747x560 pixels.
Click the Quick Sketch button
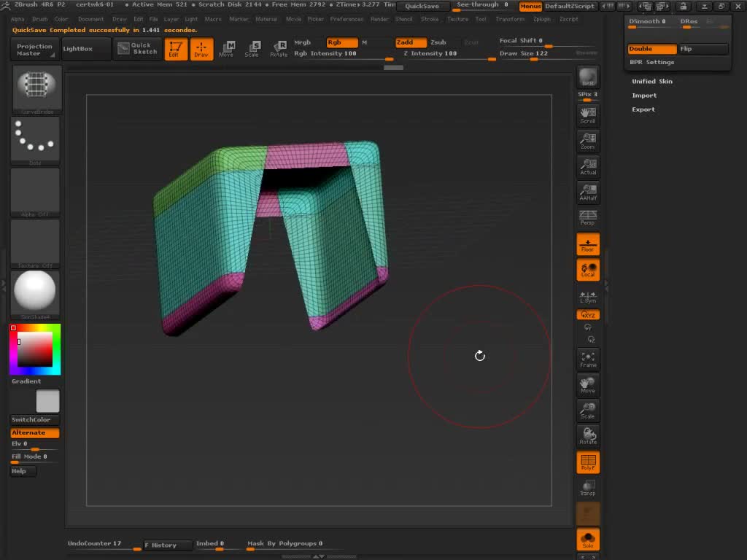click(138, 49)
